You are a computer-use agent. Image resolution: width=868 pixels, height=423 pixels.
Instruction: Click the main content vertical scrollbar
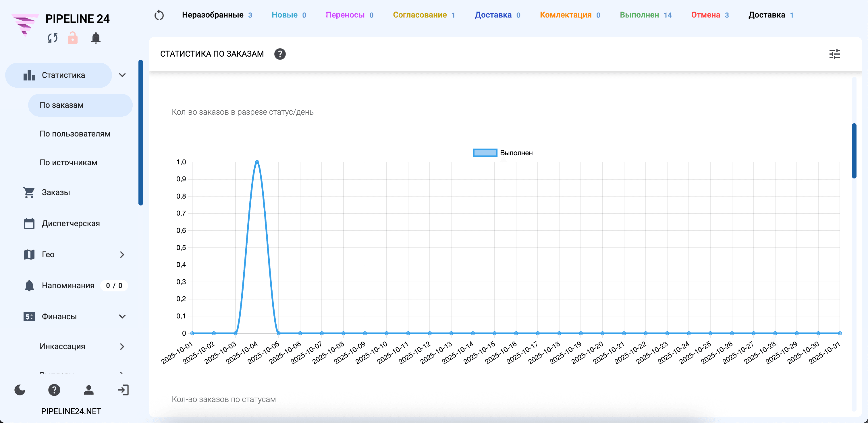(x=854, y=151)
